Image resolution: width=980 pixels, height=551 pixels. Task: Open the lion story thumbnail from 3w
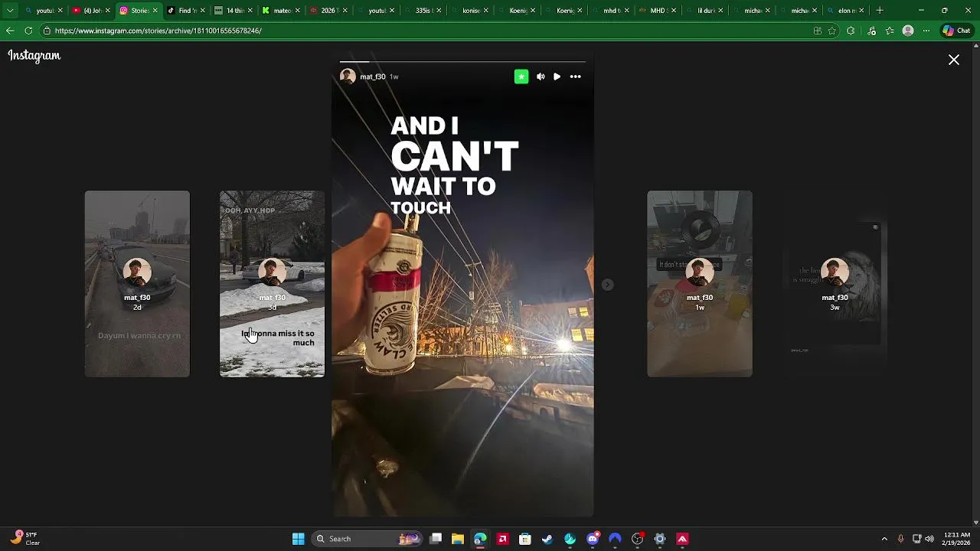tap(835, 284)
